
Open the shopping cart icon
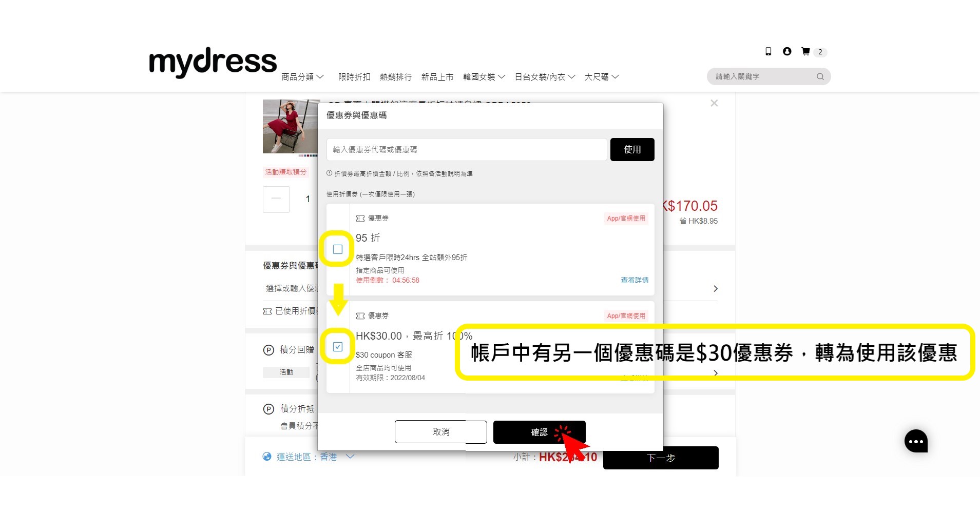[806, 51]
